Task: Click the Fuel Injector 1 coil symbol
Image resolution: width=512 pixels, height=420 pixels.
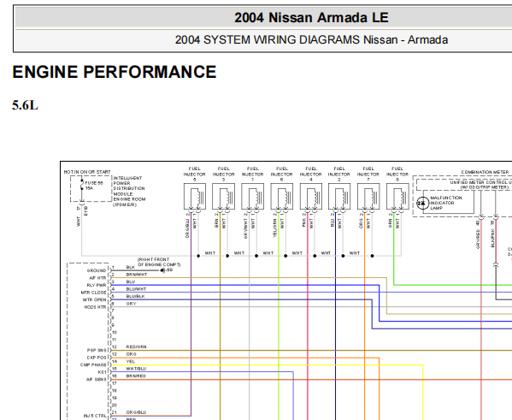Action: (x=253, y=197)
